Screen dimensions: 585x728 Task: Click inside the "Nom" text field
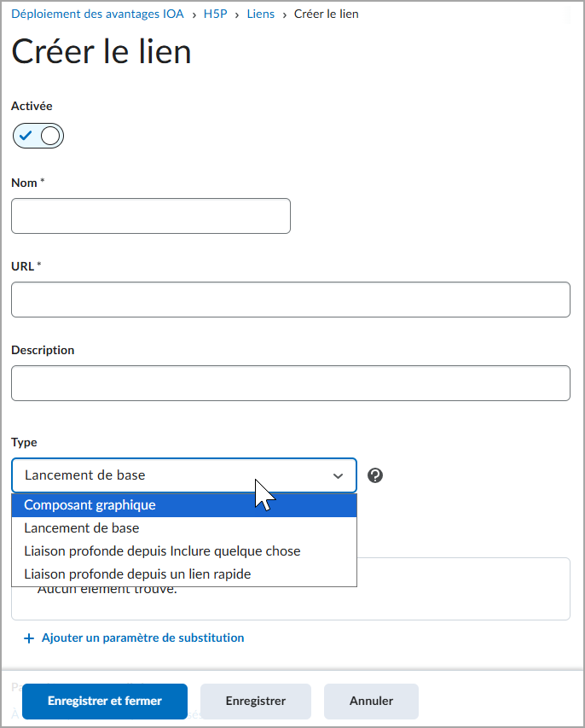coord(150,215)
